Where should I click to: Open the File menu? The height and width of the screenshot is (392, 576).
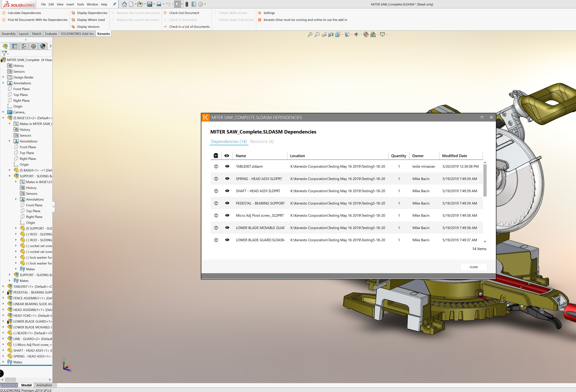pos(43,4)
